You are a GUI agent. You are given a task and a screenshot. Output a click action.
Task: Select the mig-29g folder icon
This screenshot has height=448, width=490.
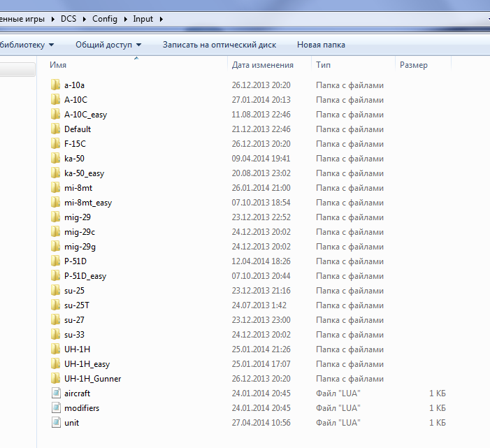point(56,247)
